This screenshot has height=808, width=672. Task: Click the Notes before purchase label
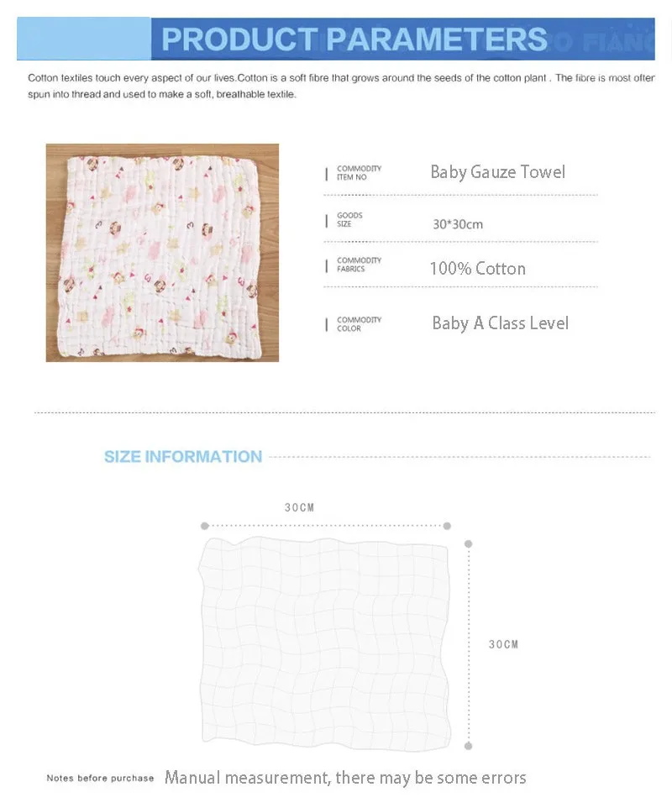click(x=100, y=778)
